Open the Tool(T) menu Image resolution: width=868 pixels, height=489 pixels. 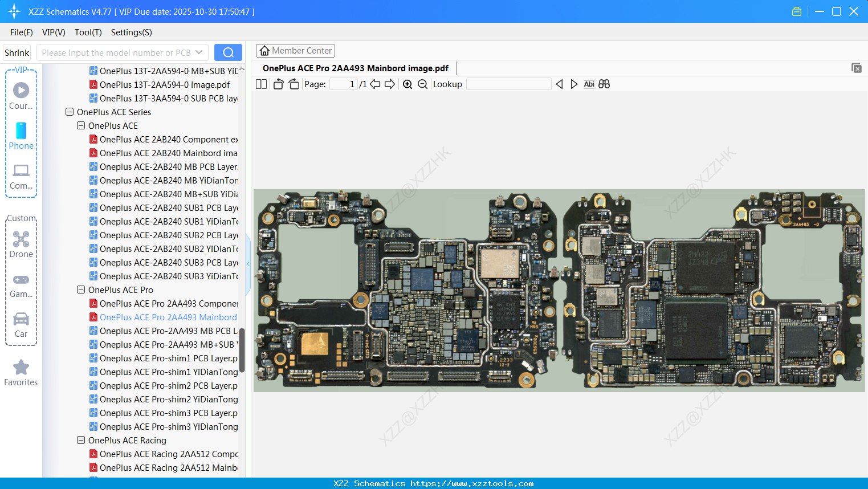[88, 32]
